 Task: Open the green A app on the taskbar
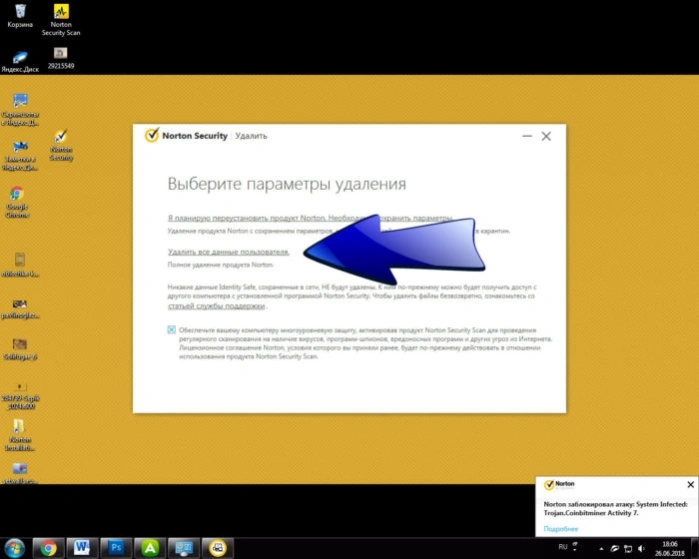(x=150, y=548)
